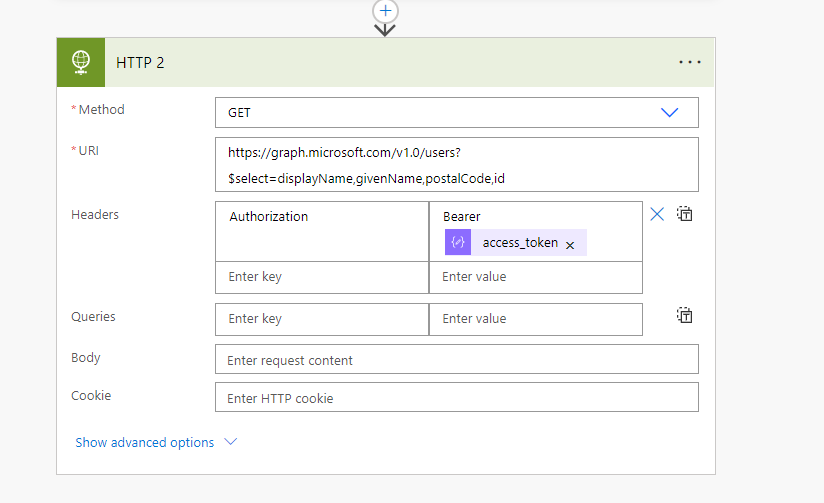Focus the Body request content field

456,360
